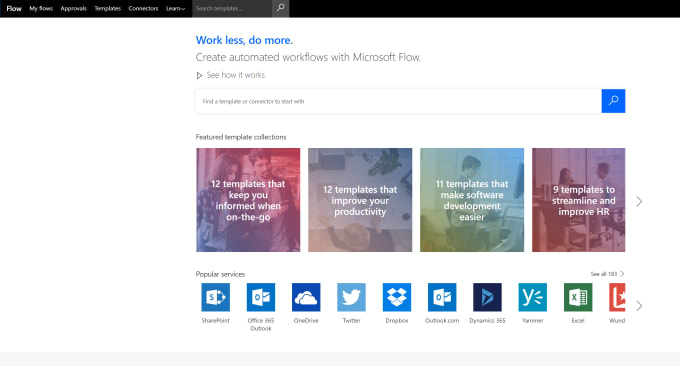Go to Flow home logo
Image resolution: width=680 pixels, height=366 pixels.
14,8
